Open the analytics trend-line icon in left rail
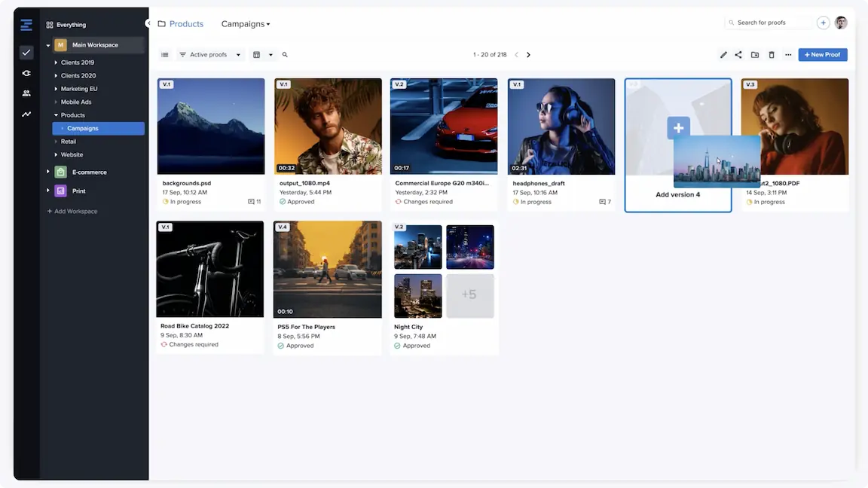Image resolution: width=868 pixels, height=488 pixels. (x=26, y=114)
